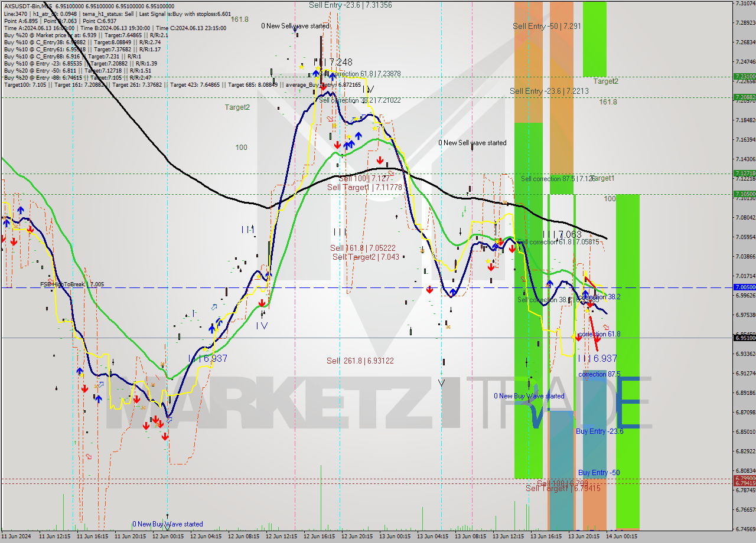
Task: Select the Sell Target2 | 7.043 label
Action: [x=366, y=257]
